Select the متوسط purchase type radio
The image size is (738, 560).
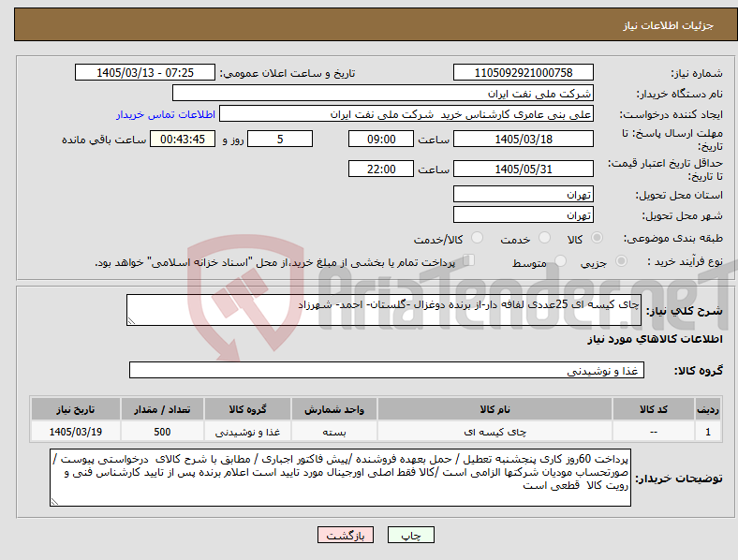click(560, 261)
